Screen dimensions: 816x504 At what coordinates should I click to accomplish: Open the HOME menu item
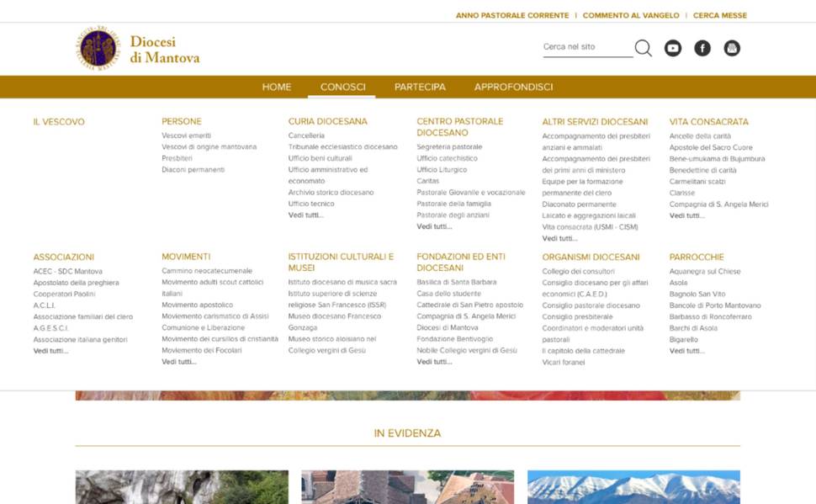[277, 87]
